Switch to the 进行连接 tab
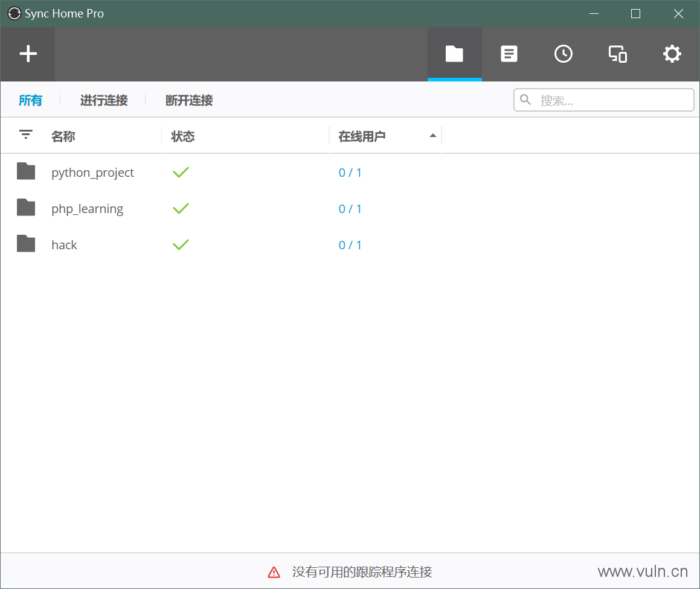Image resolution: width=700 pixels, height=589 pixels. (x=104, y=100)
